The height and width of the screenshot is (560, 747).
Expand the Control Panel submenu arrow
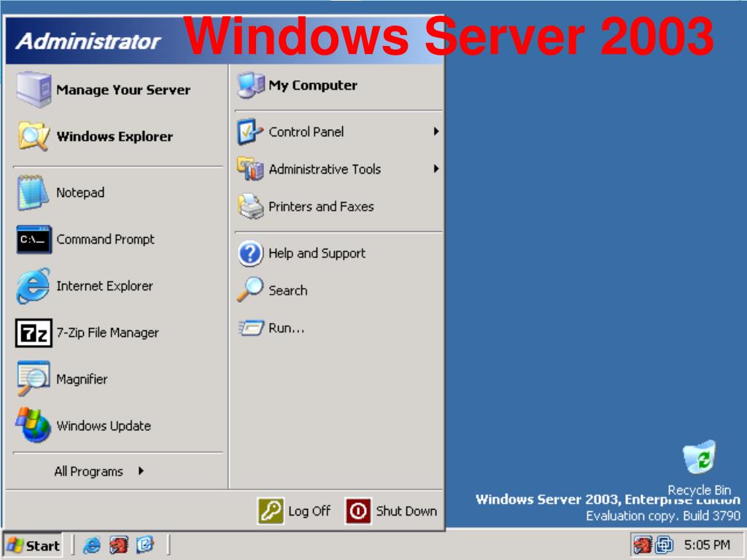coord(436,131)
